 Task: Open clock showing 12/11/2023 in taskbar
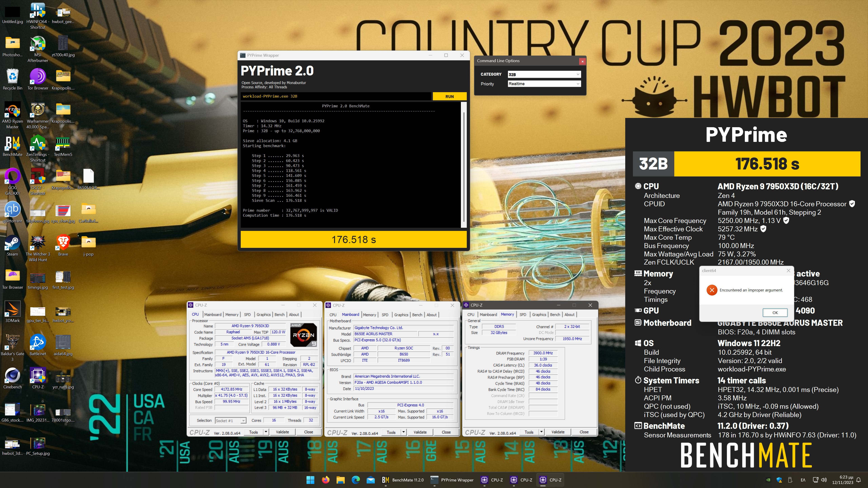coord(842,480)
